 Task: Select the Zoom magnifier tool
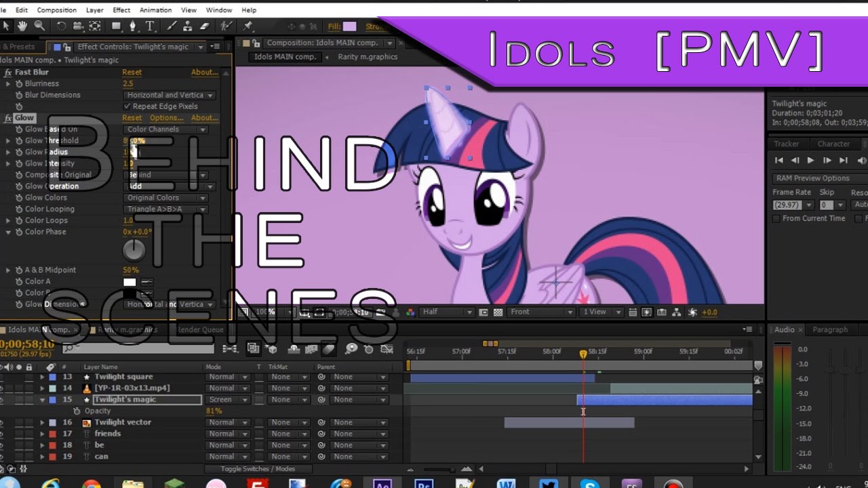(x=39, y=26)
